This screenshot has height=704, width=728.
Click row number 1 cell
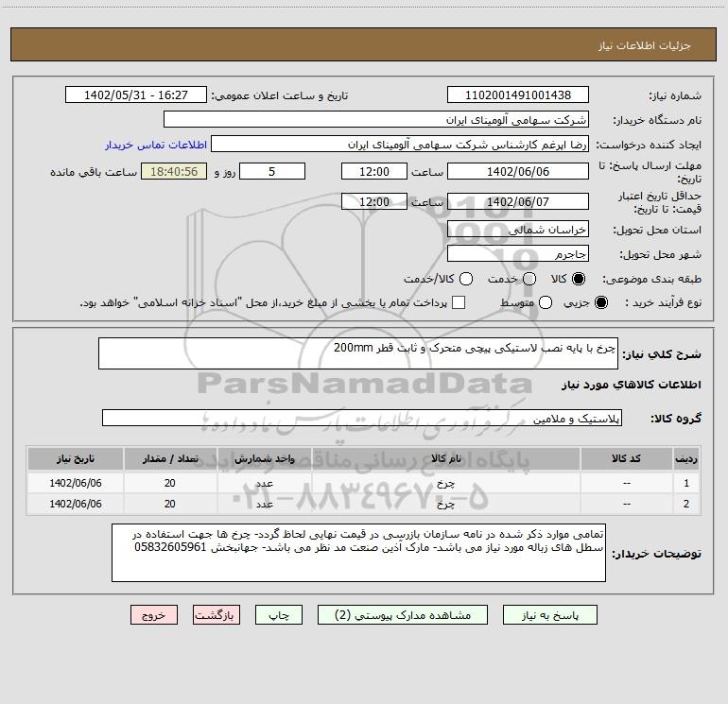(686, 483)
